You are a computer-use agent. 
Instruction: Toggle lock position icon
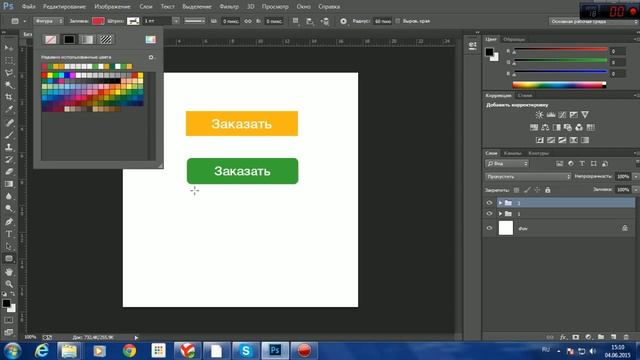tap(537, 190)
